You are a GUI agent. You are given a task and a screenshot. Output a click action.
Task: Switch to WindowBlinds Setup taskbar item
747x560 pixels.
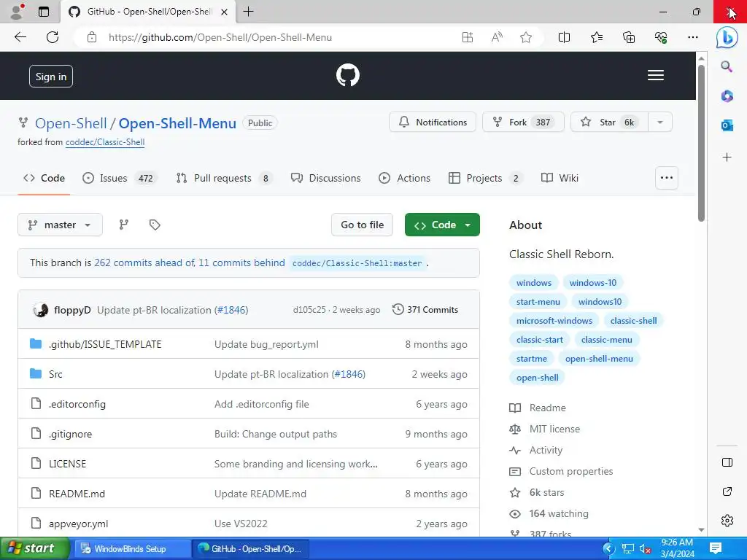131,549
